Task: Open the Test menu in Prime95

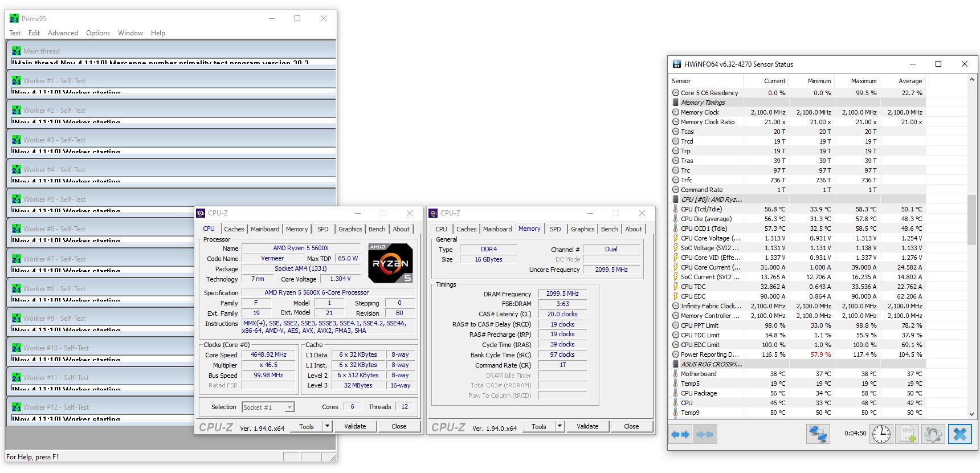Action: [x=15, y=33]
